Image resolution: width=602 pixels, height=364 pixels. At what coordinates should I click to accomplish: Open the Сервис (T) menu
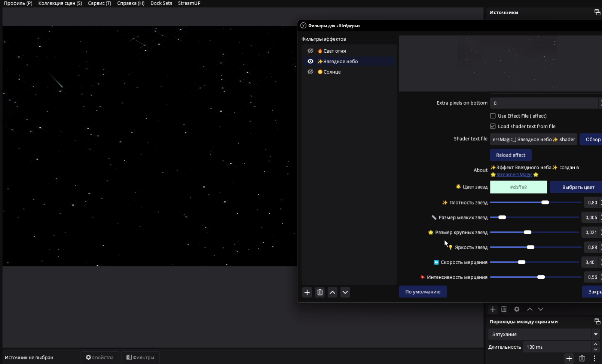(x=100, y=3)
